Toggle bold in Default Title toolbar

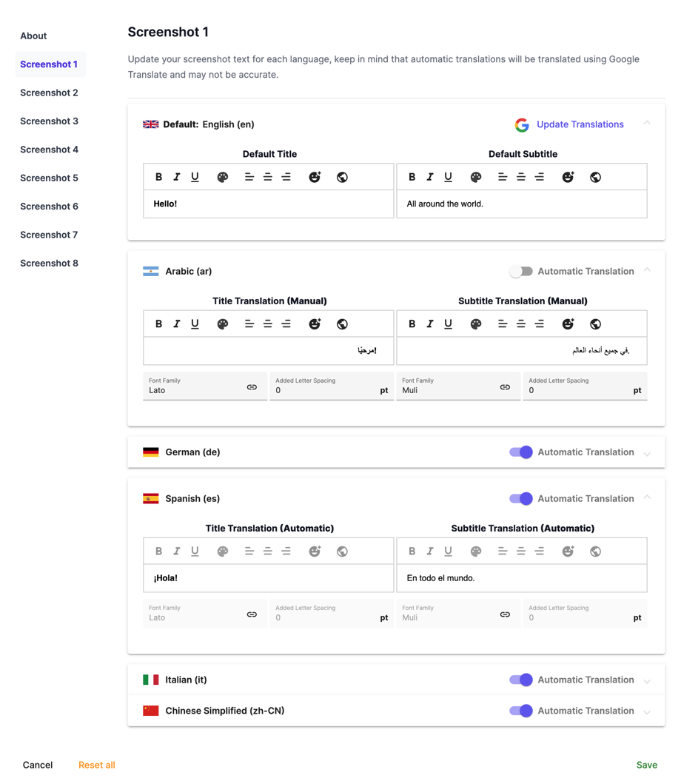click(158, 177)
